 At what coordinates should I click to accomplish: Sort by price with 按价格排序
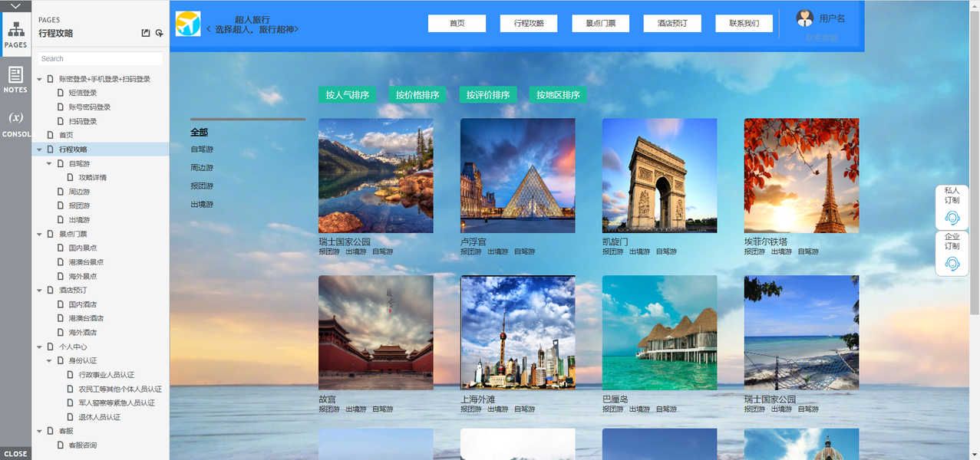418,95
